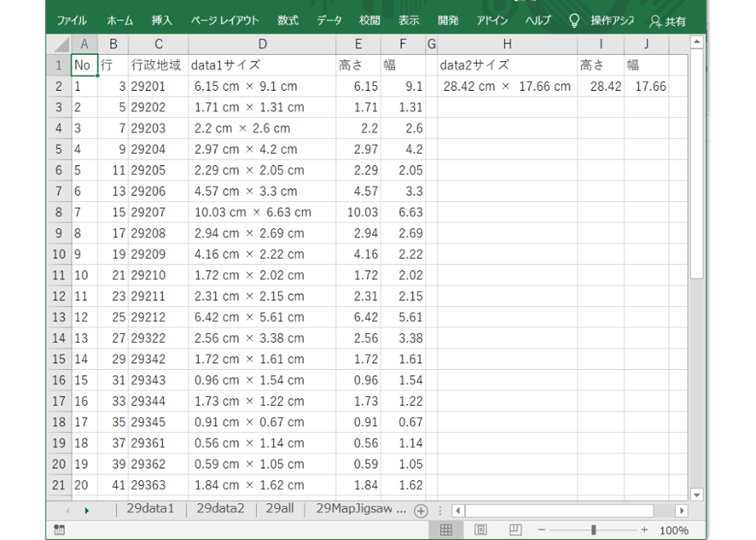This screenshot has height=540, width=756.
Task: Click macro record icon in status bar
Action: click(59, 530)
